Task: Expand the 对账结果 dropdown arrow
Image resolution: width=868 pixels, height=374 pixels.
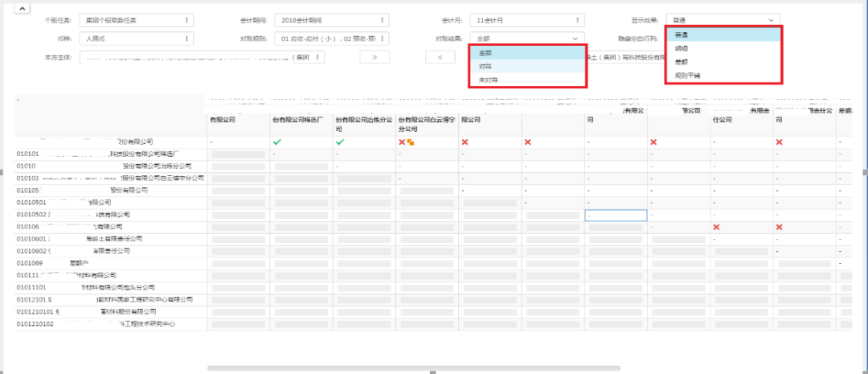Action: click(x=575, y=39)
